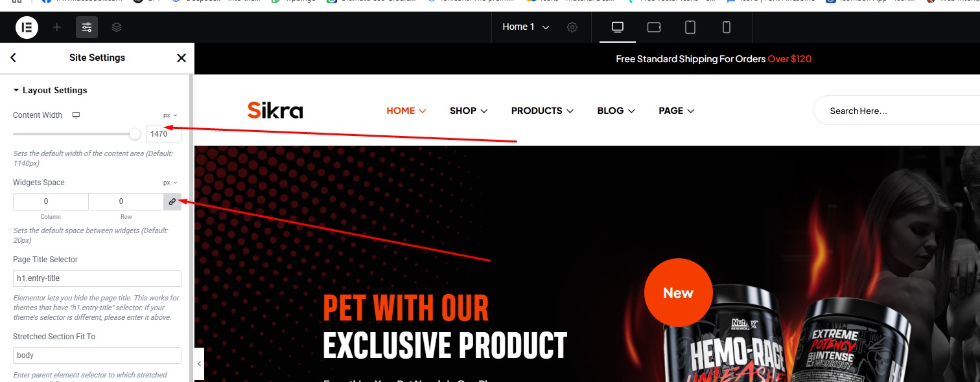Open the Site Settings sliders icon
980x382 pixels.
click(x=87, y=27)
